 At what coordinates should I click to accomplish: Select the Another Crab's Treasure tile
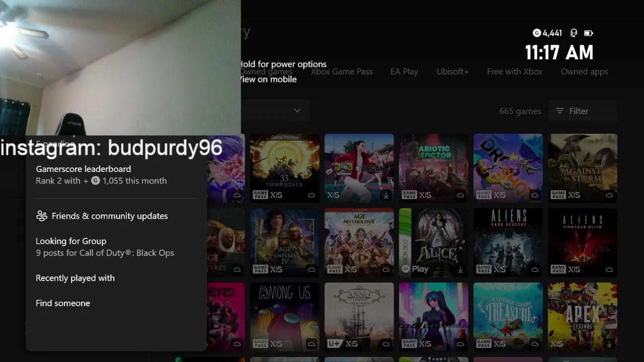click(x=508, y=317)
